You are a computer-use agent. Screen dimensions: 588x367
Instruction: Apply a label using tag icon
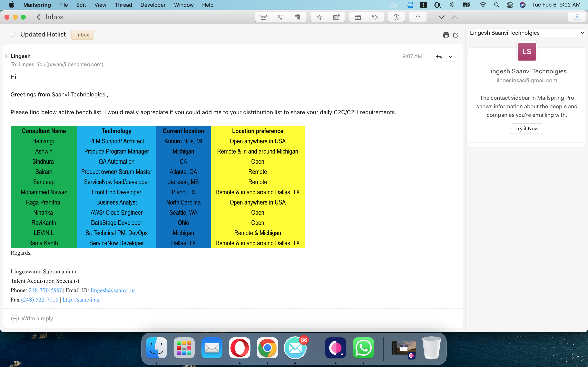pos(375,17)
